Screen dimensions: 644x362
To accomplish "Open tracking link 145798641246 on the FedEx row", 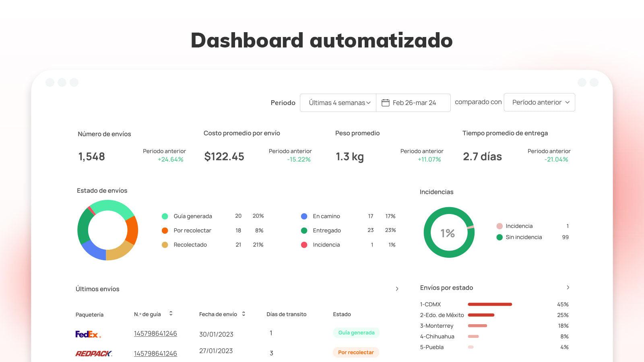I will pyautogui.click(x=155, y=333).
